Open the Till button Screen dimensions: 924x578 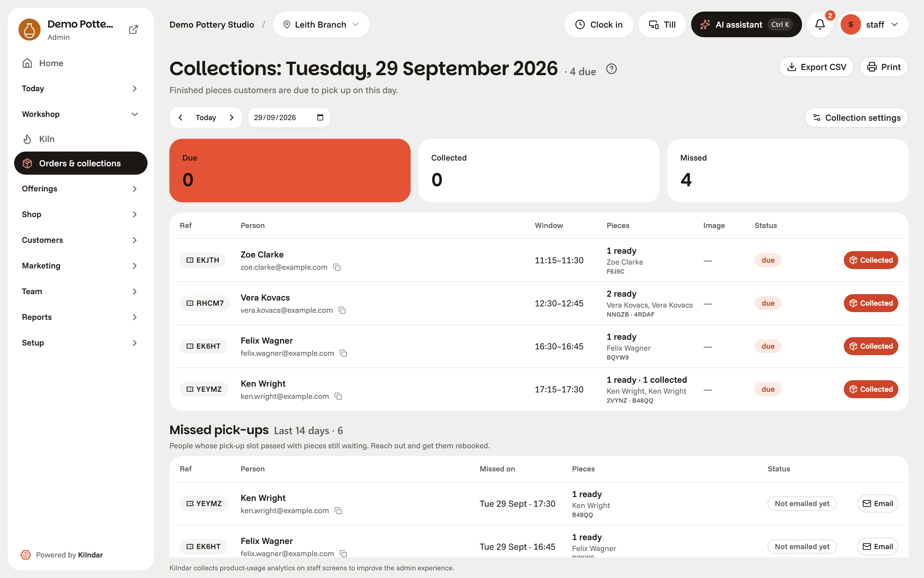(662, 24)
